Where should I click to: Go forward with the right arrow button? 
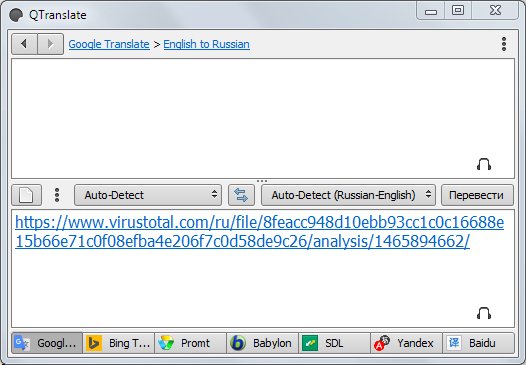coord(50,44)
